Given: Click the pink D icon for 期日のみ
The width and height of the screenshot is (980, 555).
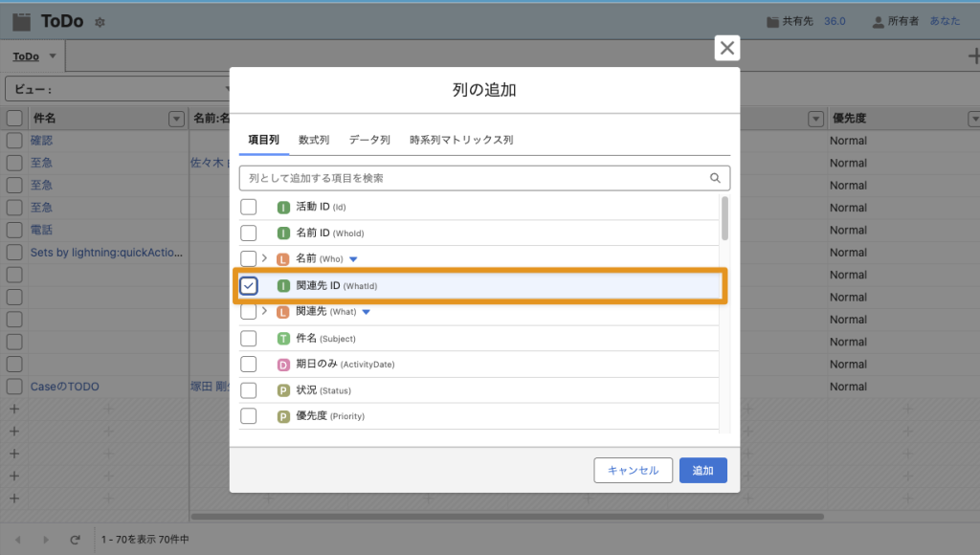Looking at the screenshot, I should [283, 365].
